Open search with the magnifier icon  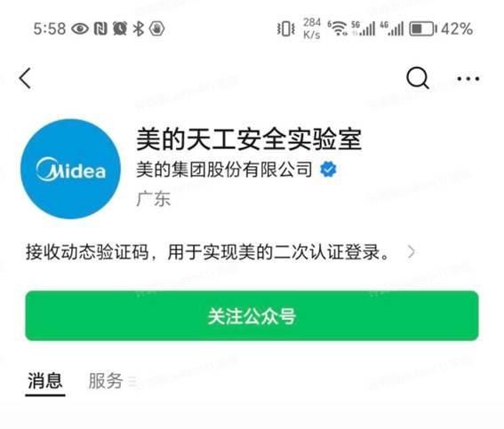click(x=418, y=77)
